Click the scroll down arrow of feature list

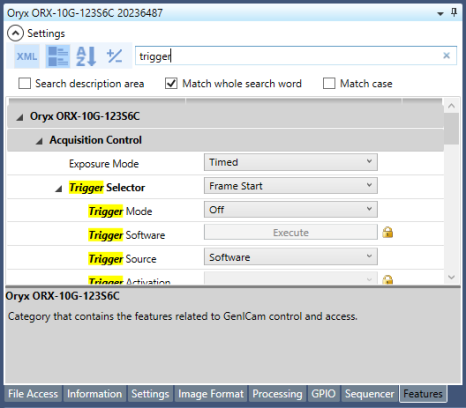point(451,277)
